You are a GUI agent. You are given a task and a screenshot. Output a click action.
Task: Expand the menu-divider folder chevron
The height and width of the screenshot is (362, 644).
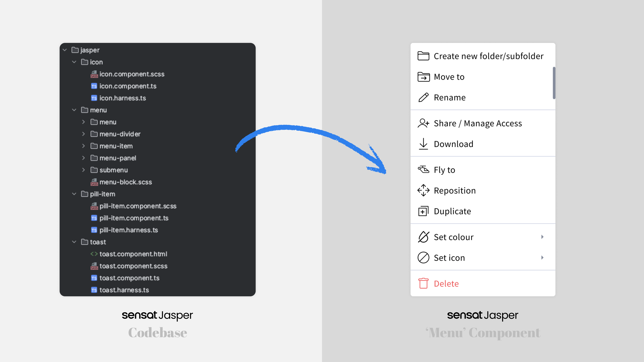coord(84,134)
